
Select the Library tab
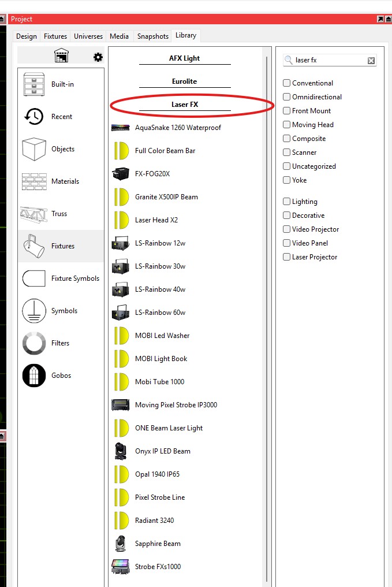click(x=186, y=35)
